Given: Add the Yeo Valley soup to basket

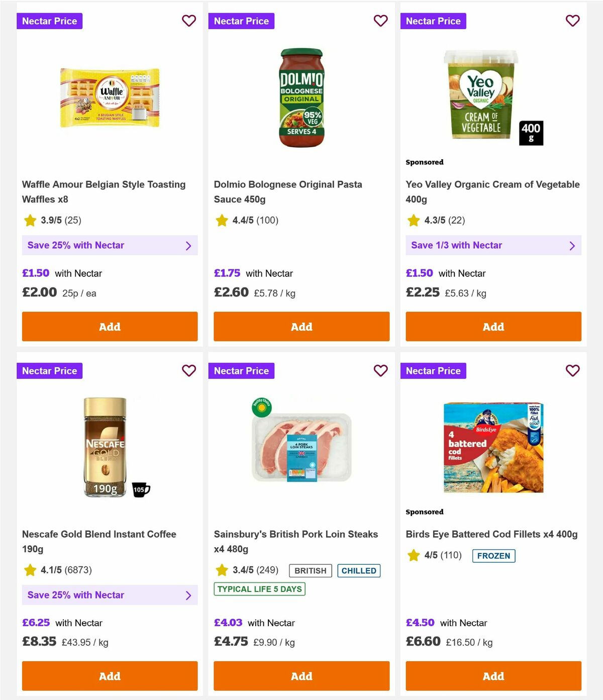Looking at the screenshot, I should tap(493, 327).
